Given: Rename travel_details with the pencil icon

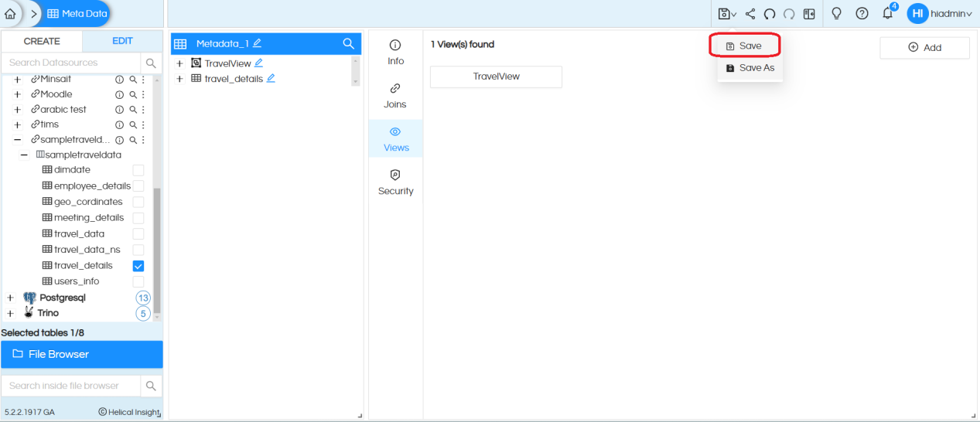Looking at the screenshot, I should click(x=271, y=78).
